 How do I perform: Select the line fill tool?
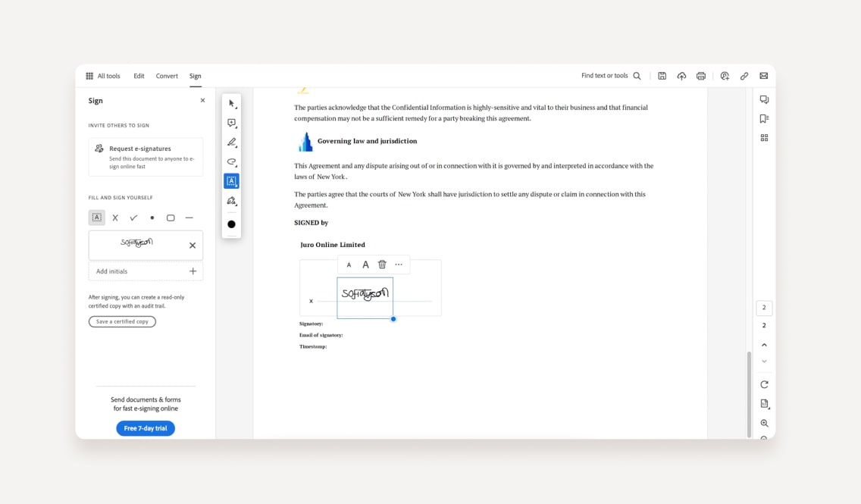pyautogui.click(x=189, y=218)
